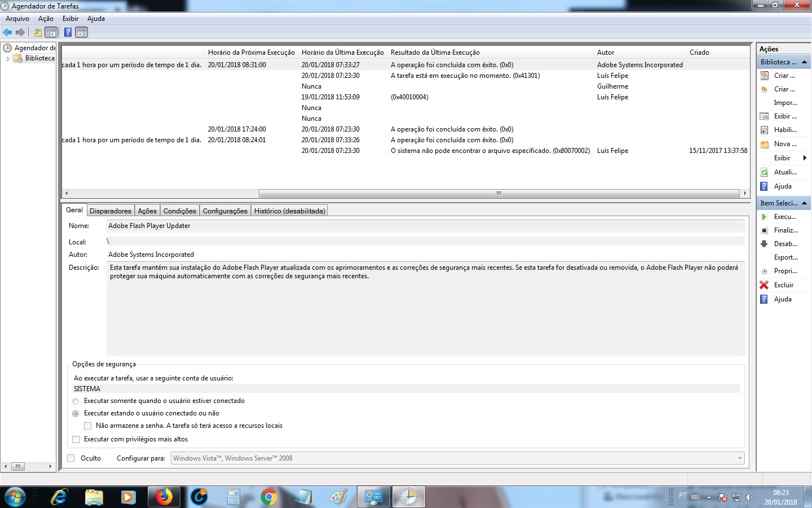Open help via the toolbar question mark icon
Image resolution: width=812 pixels, height=508 pixels.
pyautogui.click(x=68, y=32)
